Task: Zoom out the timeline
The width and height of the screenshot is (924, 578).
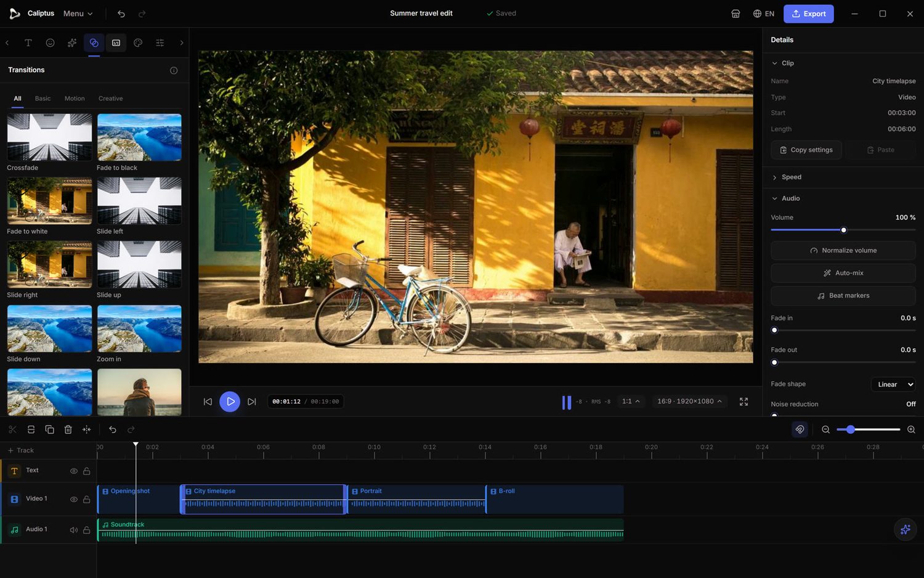Action: pyautogui.click(x=825, y=429)
